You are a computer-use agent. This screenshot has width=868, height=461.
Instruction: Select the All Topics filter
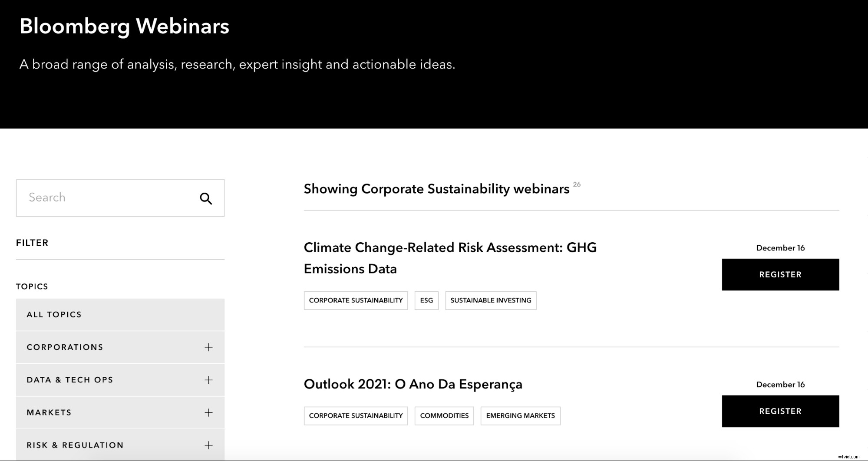(54, 315)
